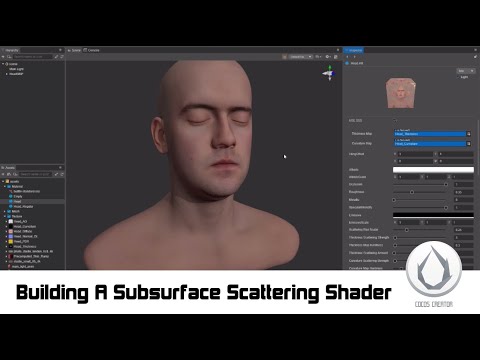Go forward in Inspector history
The height and width of the screenshot is (360, 480).
(354, 57)
